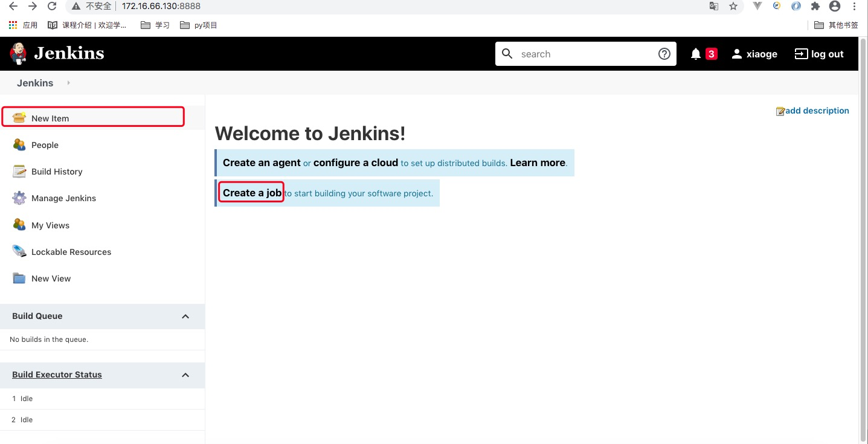Click the search help question mark icon
868x444 pixels.
[664, 54]
